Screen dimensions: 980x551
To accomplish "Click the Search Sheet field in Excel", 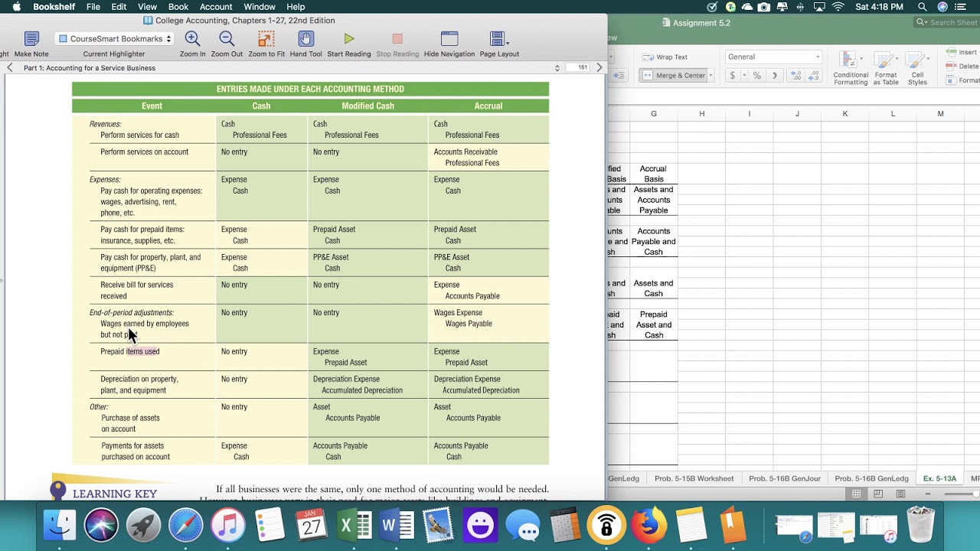I will pyautogui.click(x=946, y=22).
